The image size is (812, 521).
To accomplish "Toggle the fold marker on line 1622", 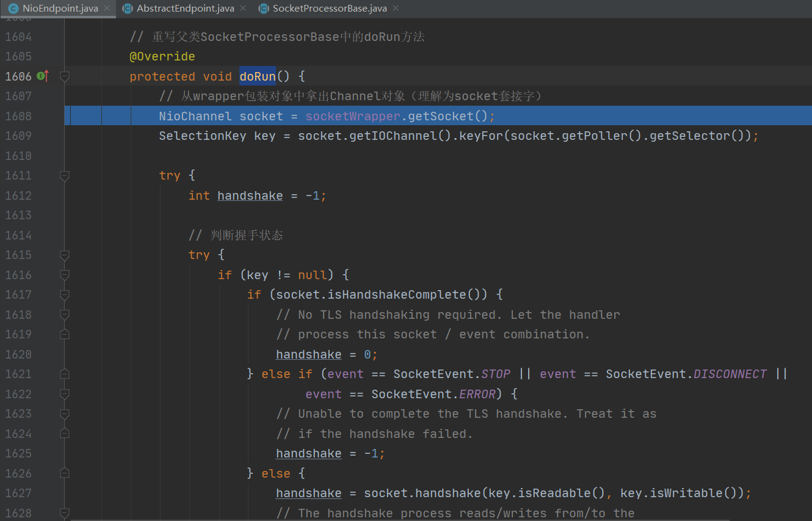I will [x=65, y=394].
